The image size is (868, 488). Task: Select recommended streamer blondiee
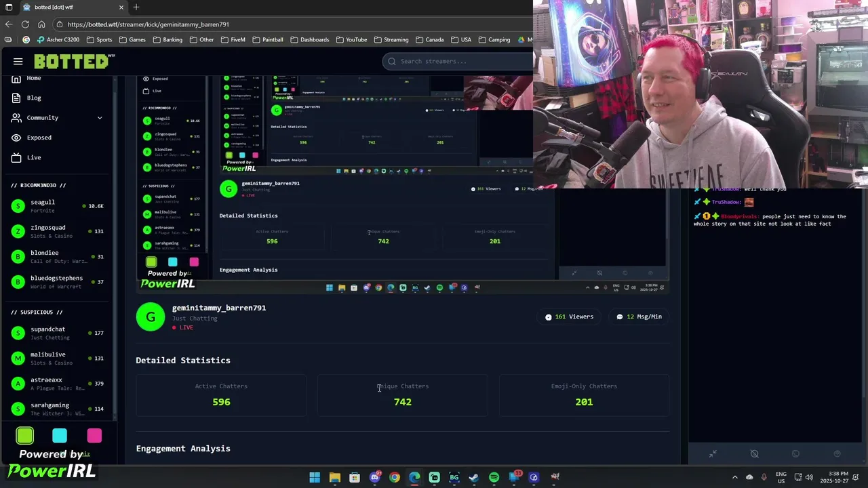58,256
